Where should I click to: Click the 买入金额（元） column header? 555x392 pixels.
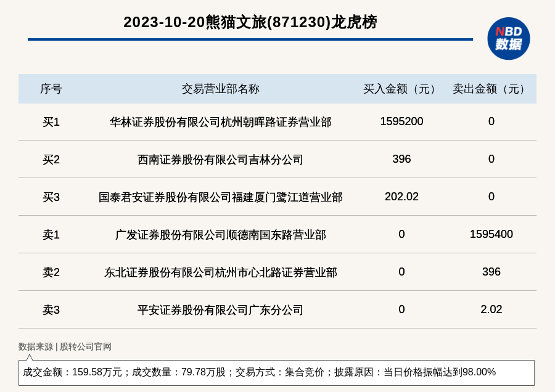coord(401,89)
